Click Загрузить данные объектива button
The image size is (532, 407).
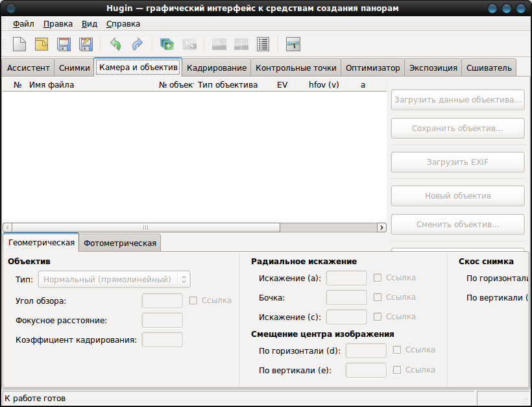tap(457, 100)
